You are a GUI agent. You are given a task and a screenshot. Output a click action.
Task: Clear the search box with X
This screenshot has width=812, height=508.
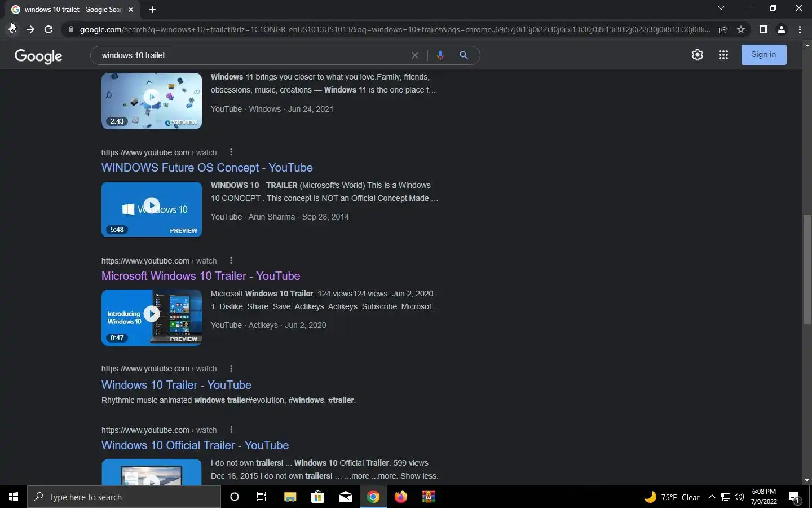coord(415,55)
